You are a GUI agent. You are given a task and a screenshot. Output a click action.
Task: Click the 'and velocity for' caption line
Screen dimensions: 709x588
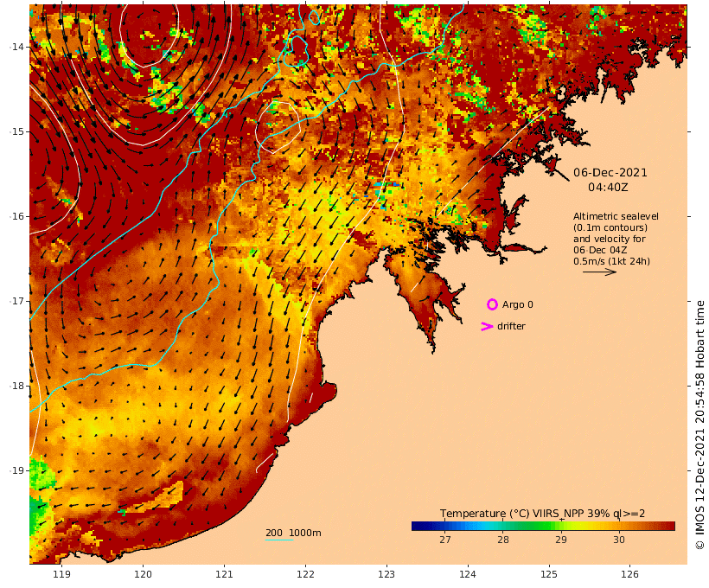[610, 239]
